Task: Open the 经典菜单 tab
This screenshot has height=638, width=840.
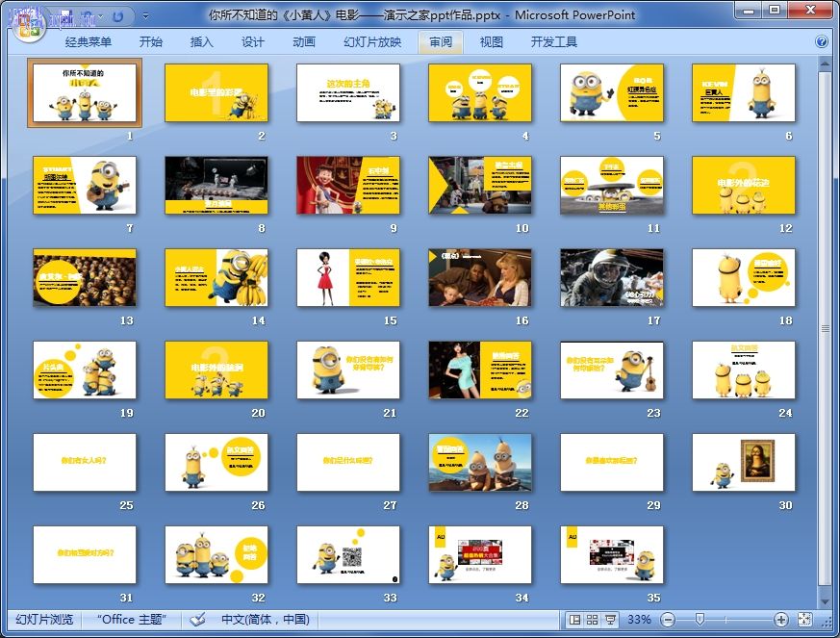Action: pyautogui.click(x=89, y=42)
